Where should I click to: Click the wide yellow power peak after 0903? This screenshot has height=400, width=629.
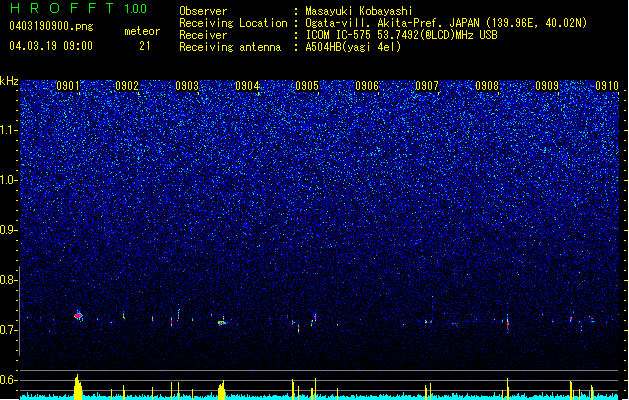click(221, 391)
